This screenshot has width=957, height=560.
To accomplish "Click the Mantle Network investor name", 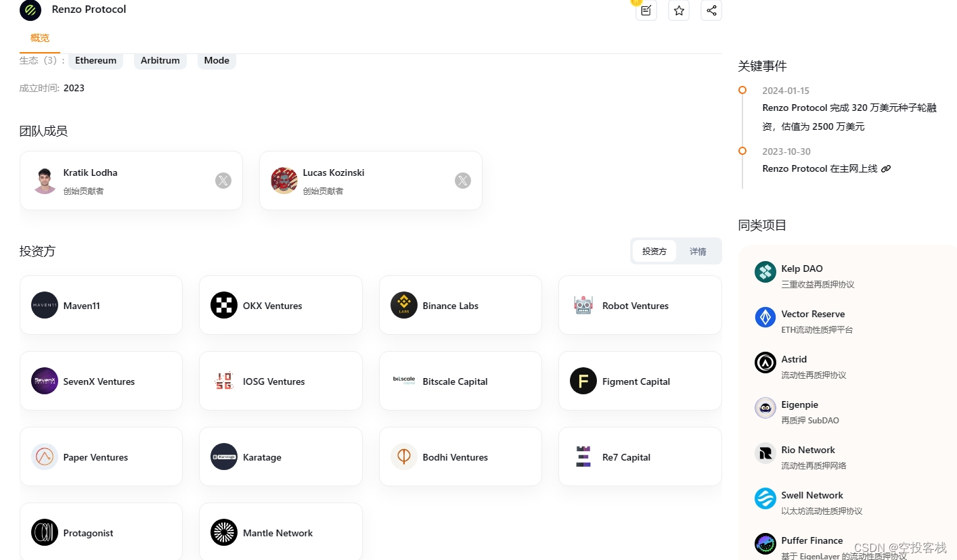I will pyautogui.click(x=278, y=533).
